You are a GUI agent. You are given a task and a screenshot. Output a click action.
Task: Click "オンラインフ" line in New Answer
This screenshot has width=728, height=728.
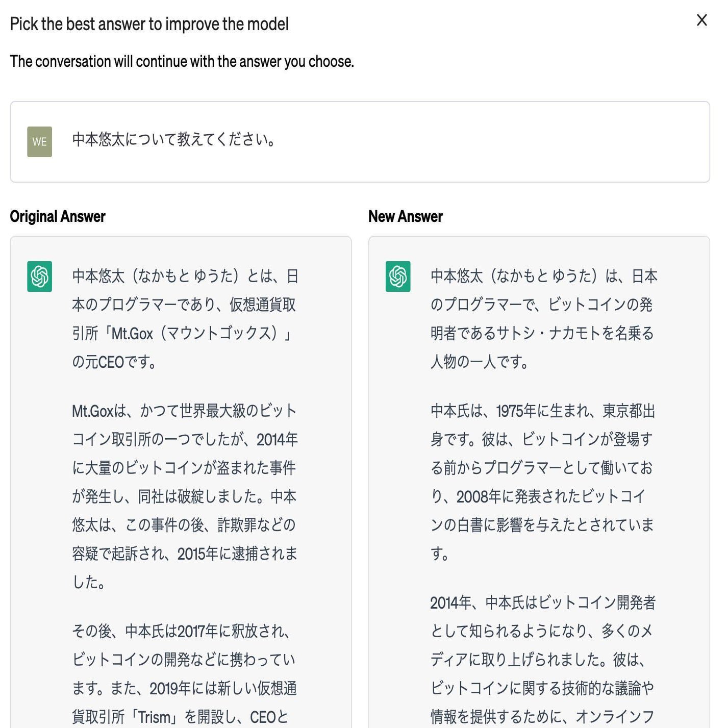point(543,717)
